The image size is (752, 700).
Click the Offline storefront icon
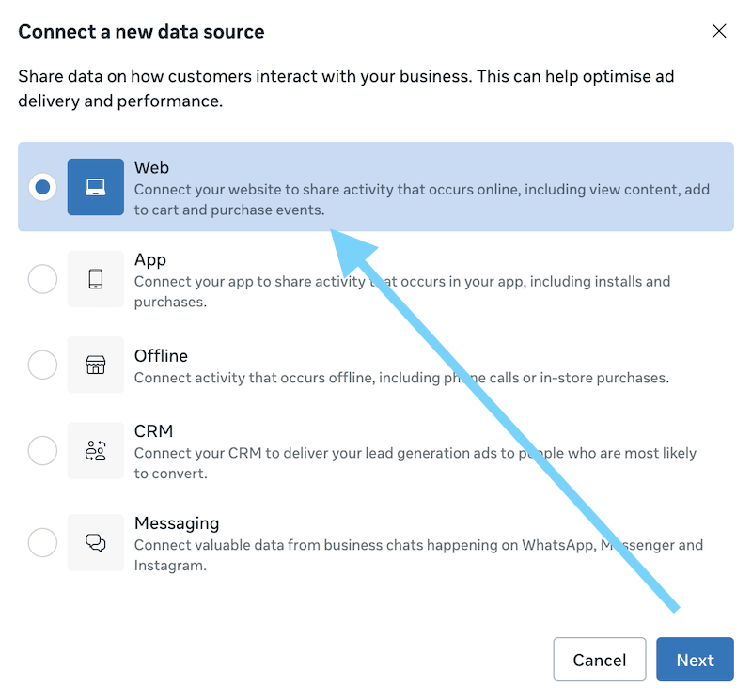click(96, 365)
